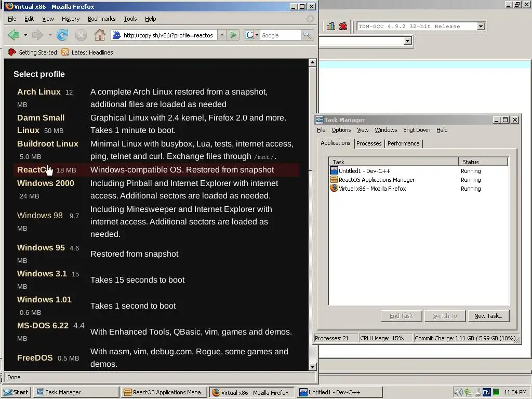The image size is (532, 399).
Task: Click the search magnifier button
Action: (x=307, y=35)
